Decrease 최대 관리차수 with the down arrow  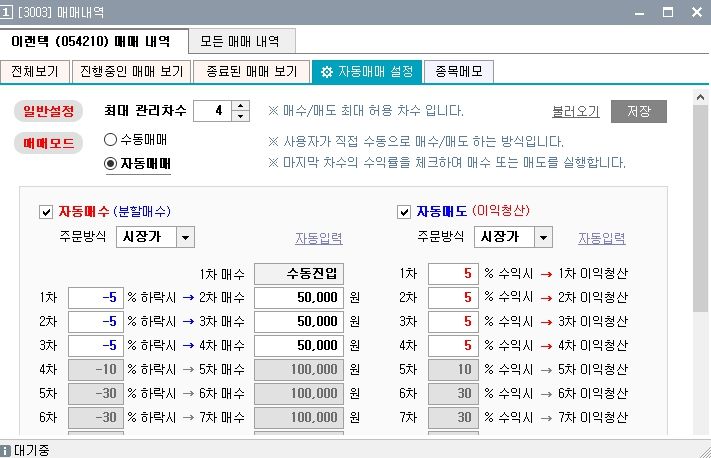pyautogui.click(x=239, y=116)
